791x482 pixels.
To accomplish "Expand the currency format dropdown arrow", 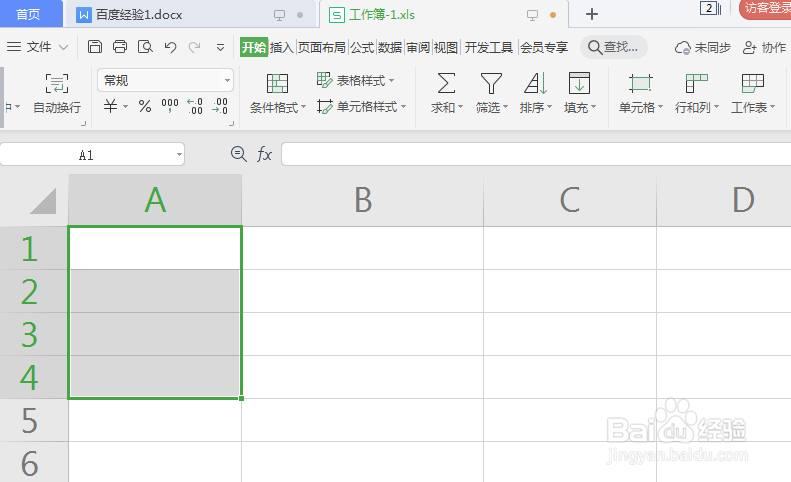I will (x=126, y=106).
